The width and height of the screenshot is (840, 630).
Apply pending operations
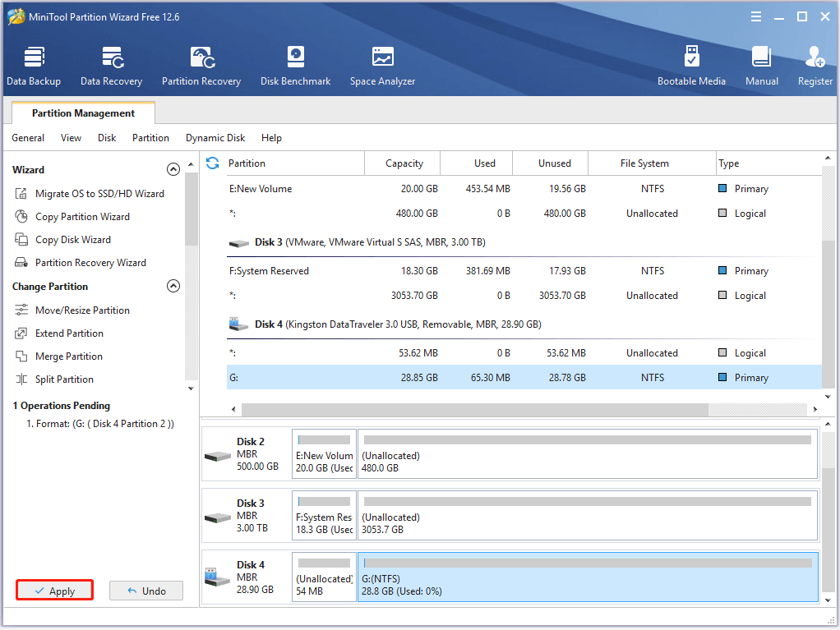point(54,591)
